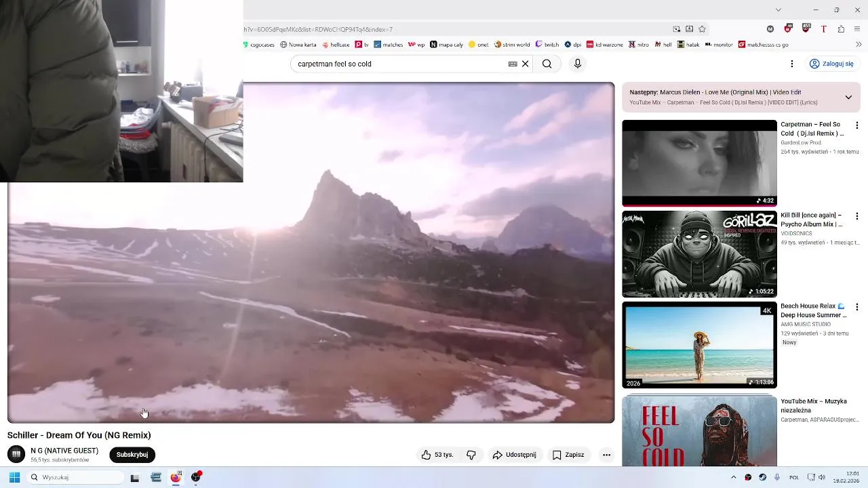Click the search magnifier button on YouTube
The height and width of the screenshot is (488, 868).
tap(547, 64)
